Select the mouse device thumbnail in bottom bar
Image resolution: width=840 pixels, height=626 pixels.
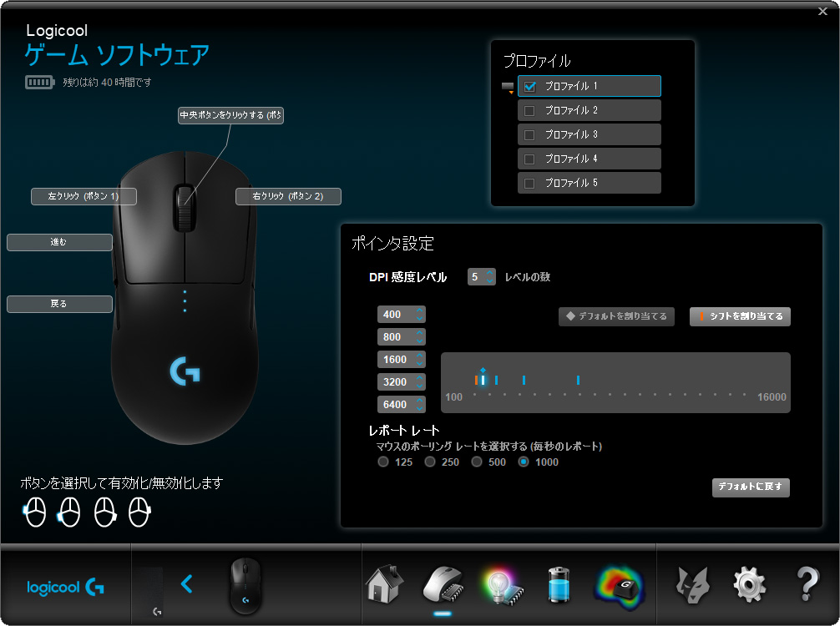[x=245, y=586]
